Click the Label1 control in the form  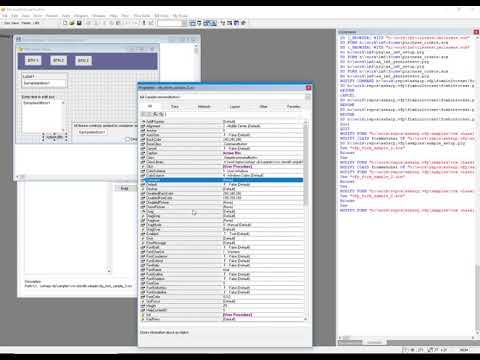point(29,76)
